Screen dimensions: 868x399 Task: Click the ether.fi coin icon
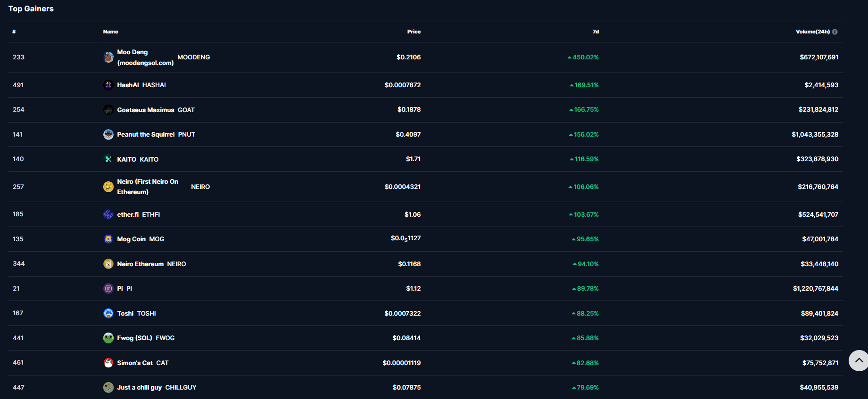(108, 214)
